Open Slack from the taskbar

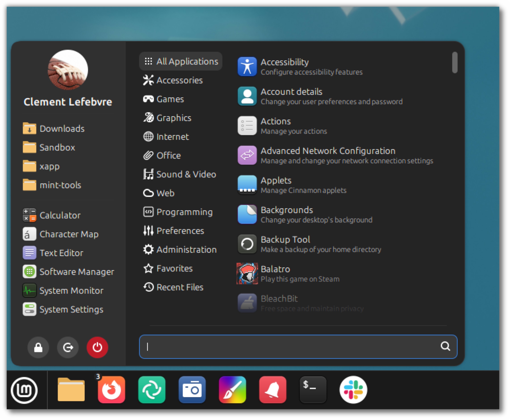click(353, 390)
